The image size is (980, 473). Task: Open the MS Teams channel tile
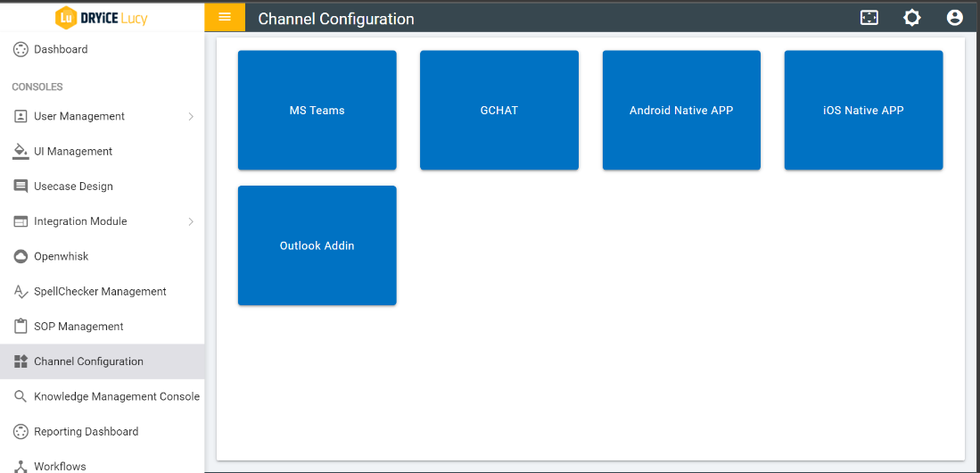point(317,110)
